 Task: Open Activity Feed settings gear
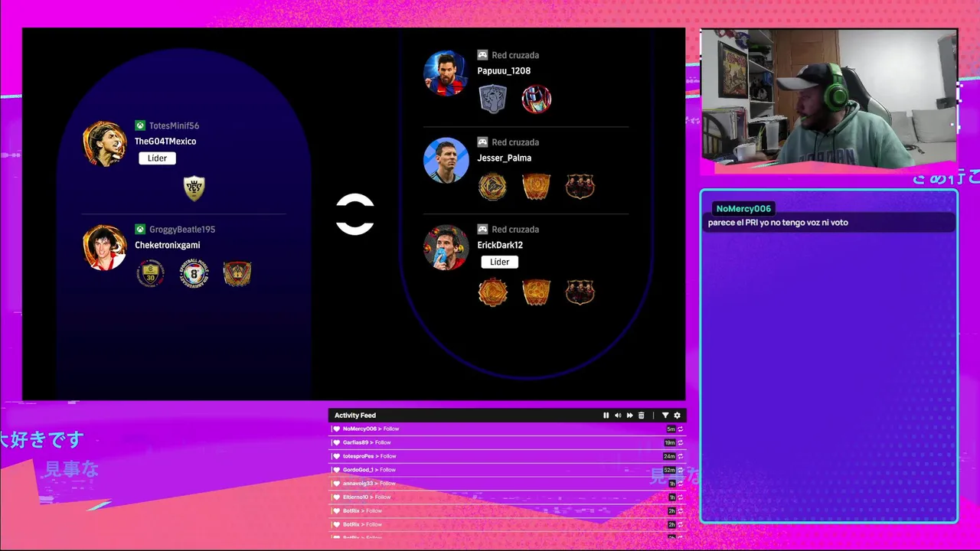tap(677, 416)
